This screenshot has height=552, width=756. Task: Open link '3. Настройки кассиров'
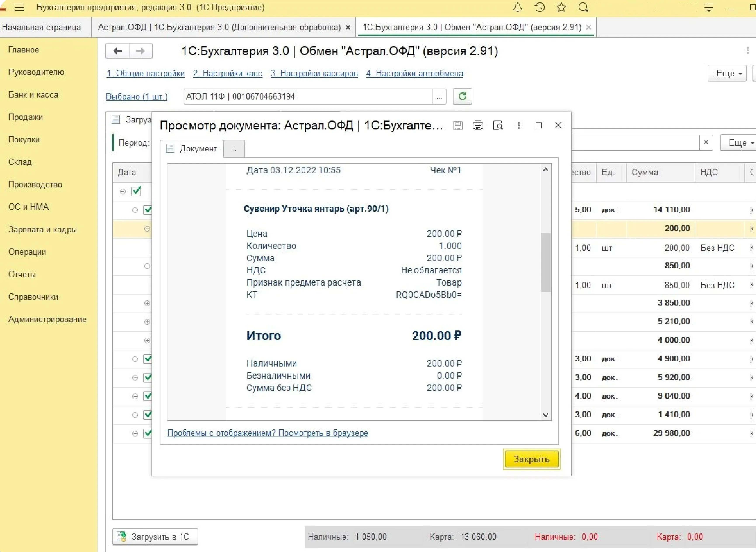pos(314,73)
